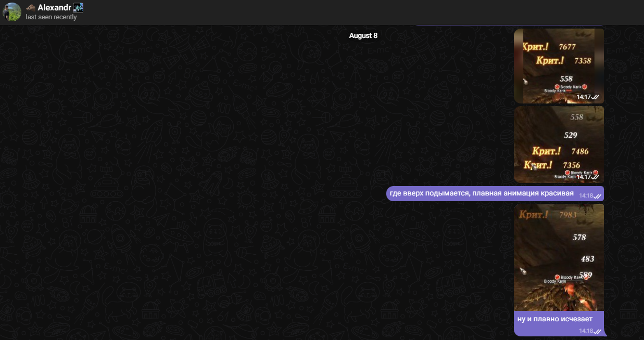The width and height of the screenshot is (644, 340).
Task: Open the chat name 'Alexandr' in header
Action: (54, 8)
